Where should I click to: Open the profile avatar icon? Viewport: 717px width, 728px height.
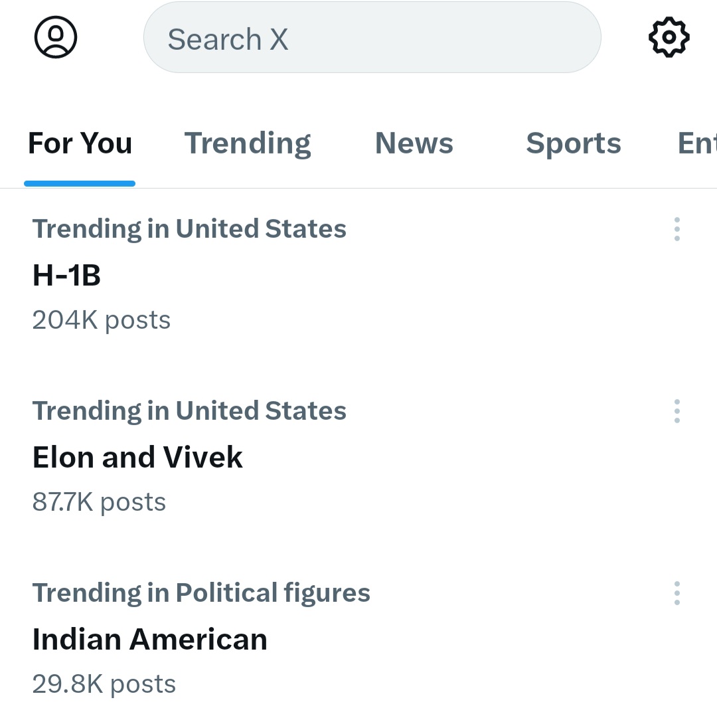[56, 37]
